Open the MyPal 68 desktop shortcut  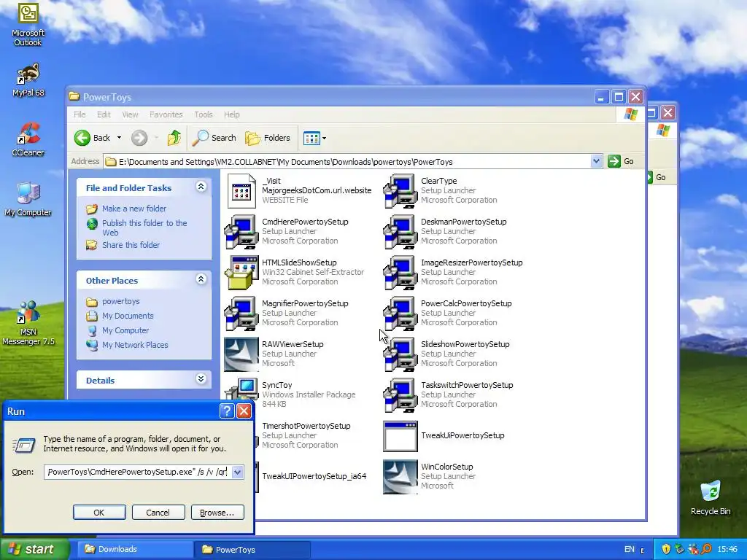[28, 74]
